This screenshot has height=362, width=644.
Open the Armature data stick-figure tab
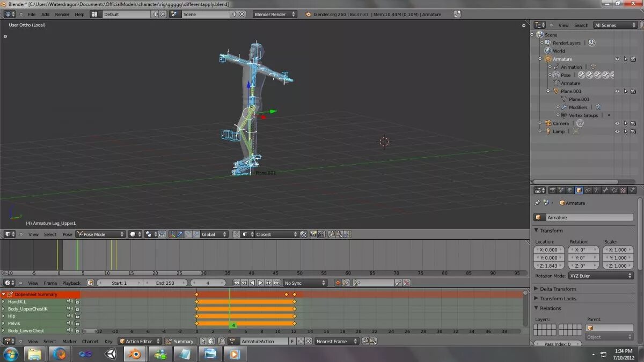pos(596,190)
